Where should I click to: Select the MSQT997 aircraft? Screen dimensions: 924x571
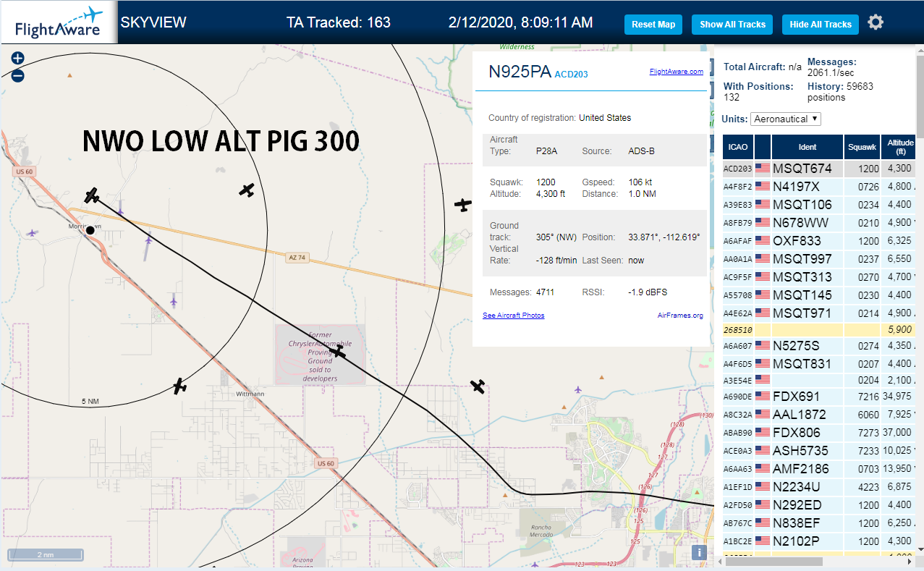click(819, 259)
